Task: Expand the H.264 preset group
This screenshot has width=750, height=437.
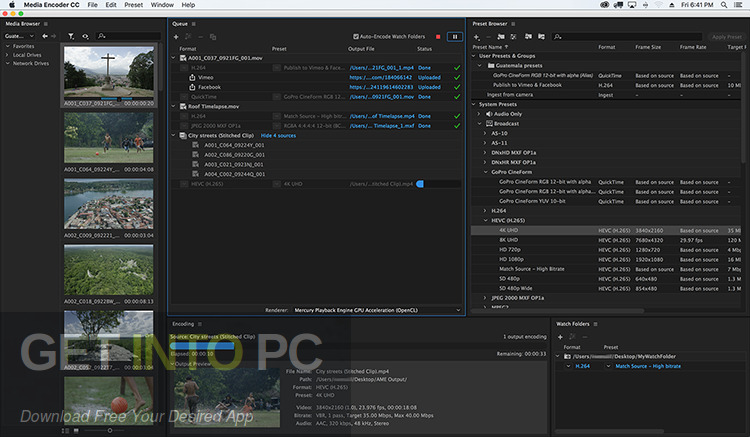Action: [x=485, y=211]
